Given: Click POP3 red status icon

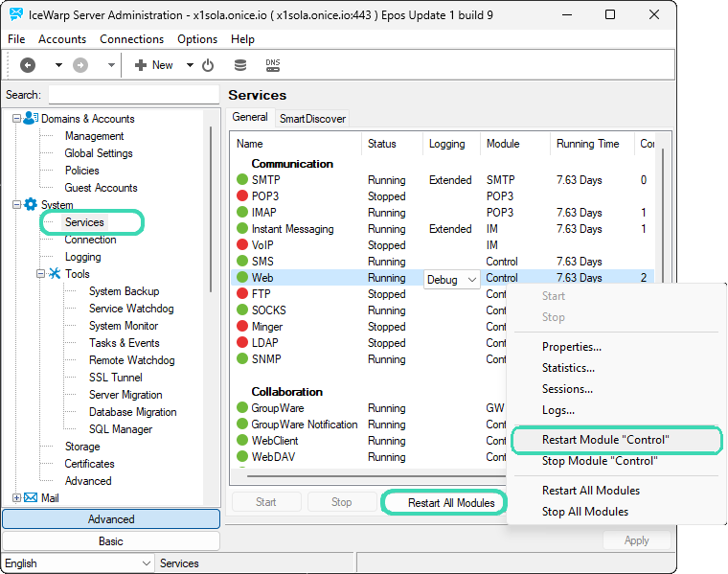Looking at the screenshot, I should [x=242, y=195].
